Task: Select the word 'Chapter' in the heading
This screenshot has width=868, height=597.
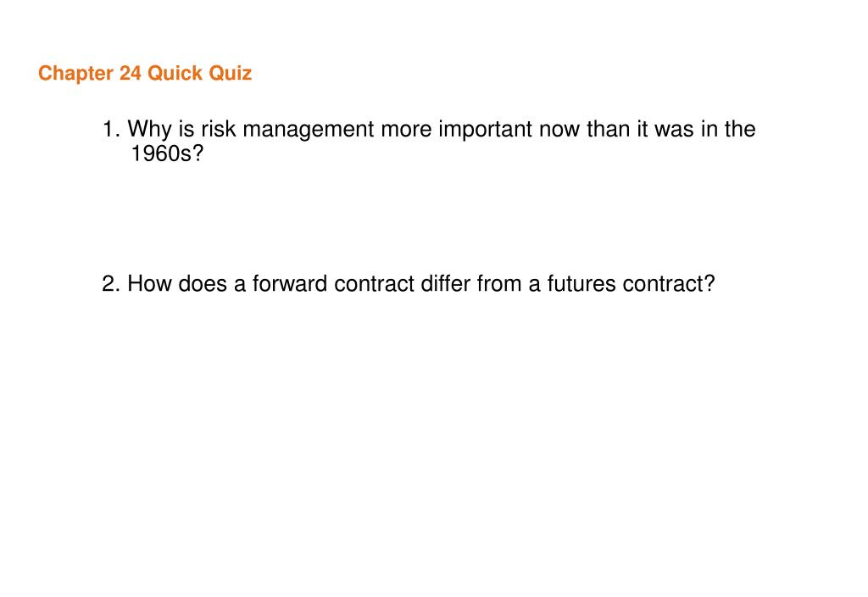Action: coord(75,75)
